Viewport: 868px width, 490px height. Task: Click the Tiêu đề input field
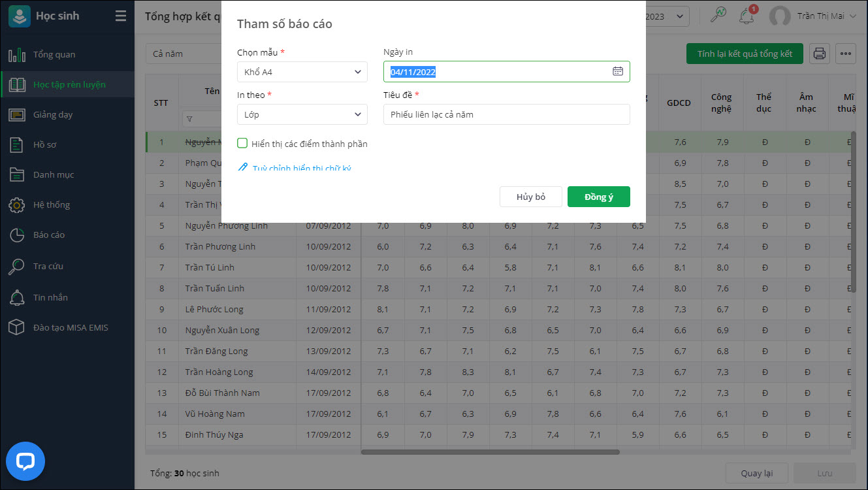506,114
